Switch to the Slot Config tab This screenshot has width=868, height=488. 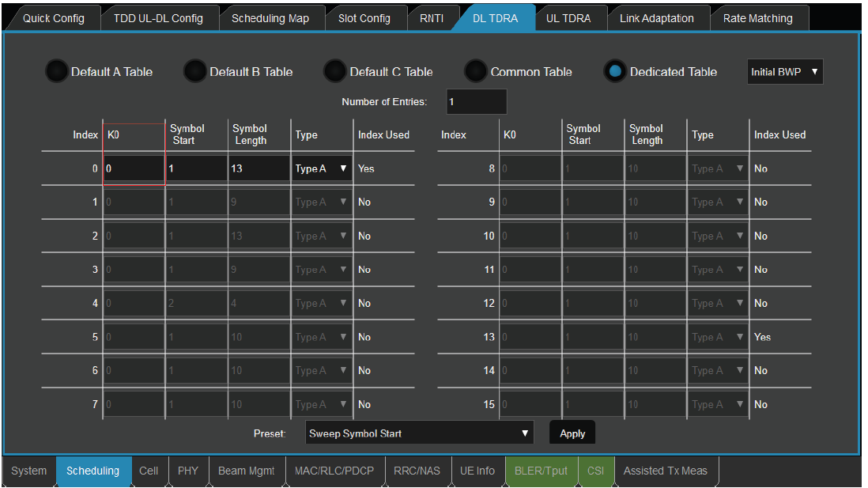[364, 18]
